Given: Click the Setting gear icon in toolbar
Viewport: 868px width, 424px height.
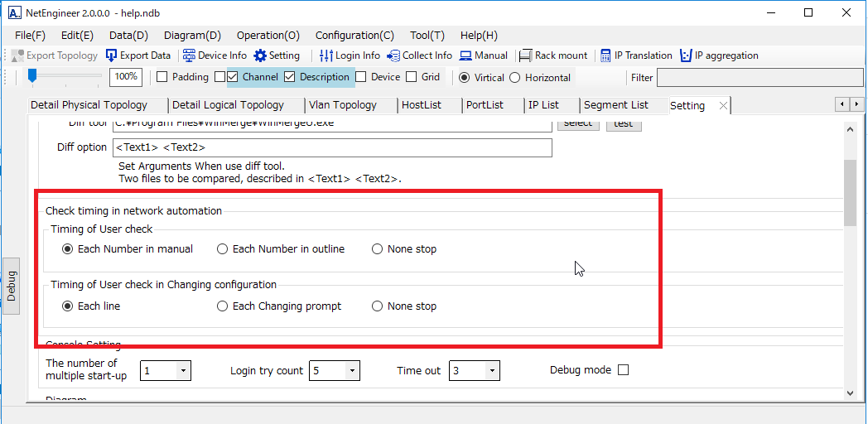Looking at the screenshot, I should click(x=260, y=55).
